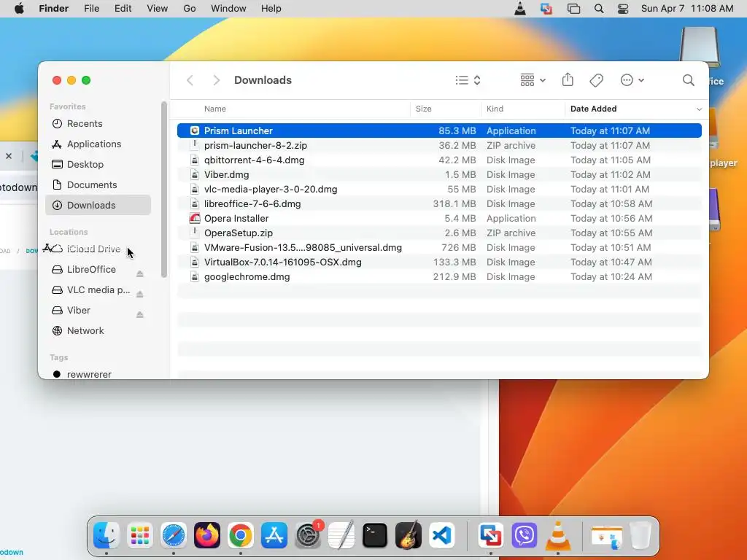747x560 pixels.
Task: Eject the Viber volume in sidebar
Action: (139, 314)
